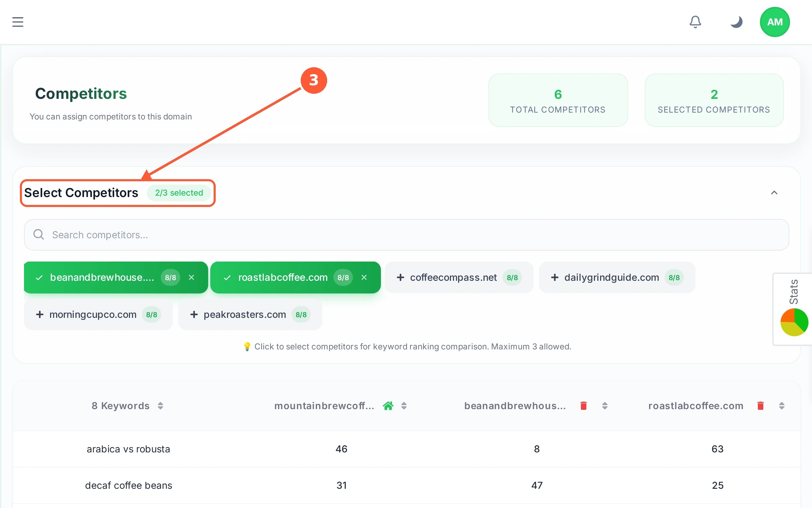
Task: Click the Total Competitors stat card
Action: pyautogui.click(x=558, y=100)
